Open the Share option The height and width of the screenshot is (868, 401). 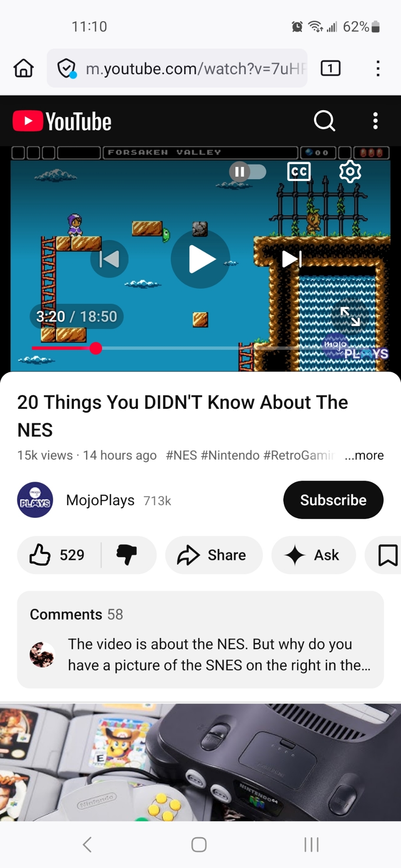point(214,555)
